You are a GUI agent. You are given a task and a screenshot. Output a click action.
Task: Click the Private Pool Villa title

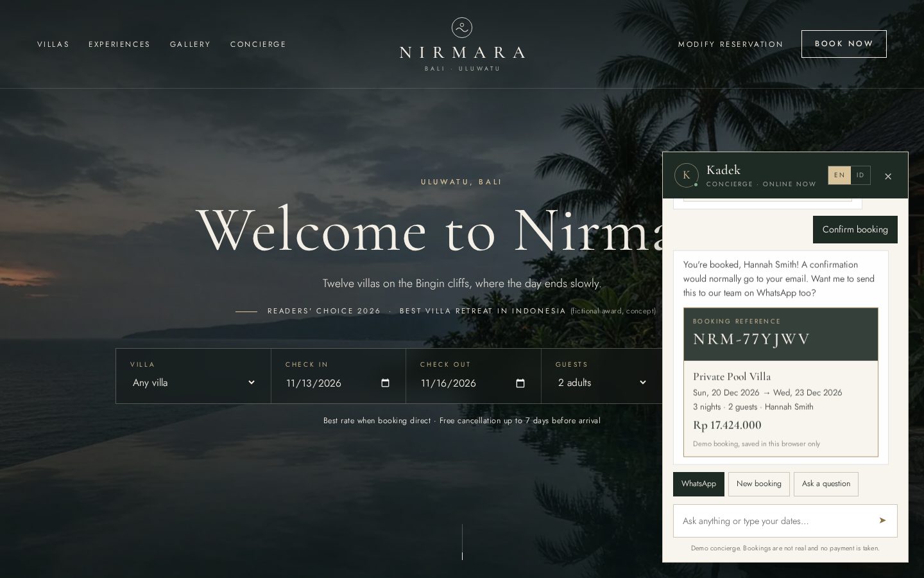pos(732,376)
